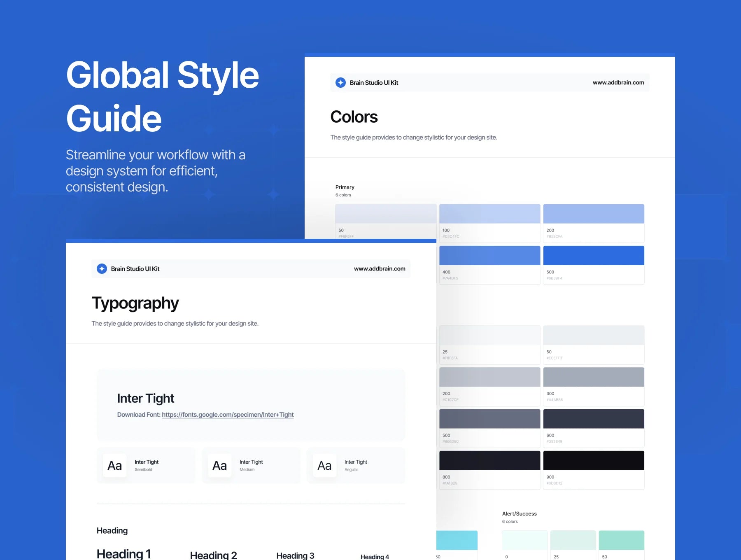
Task: Select the Heading 4 text sample
Action: pyautogui.click(x=374, y=556)
